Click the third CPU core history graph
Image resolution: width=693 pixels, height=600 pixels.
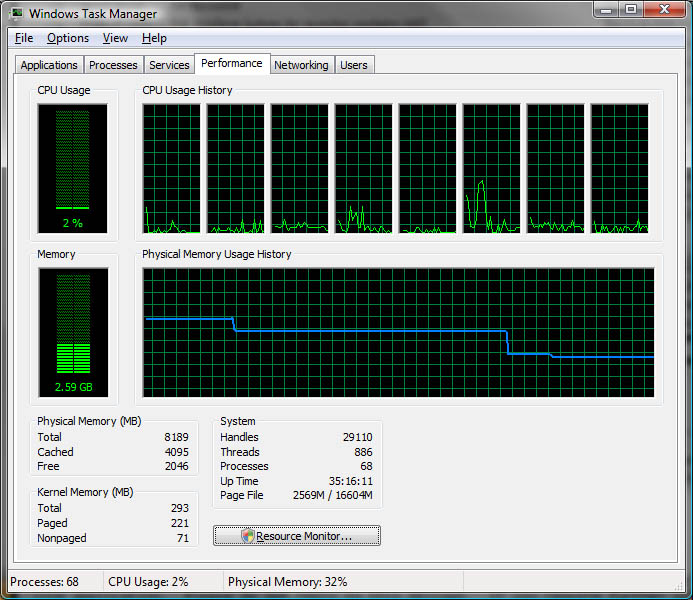pos(300,168)
